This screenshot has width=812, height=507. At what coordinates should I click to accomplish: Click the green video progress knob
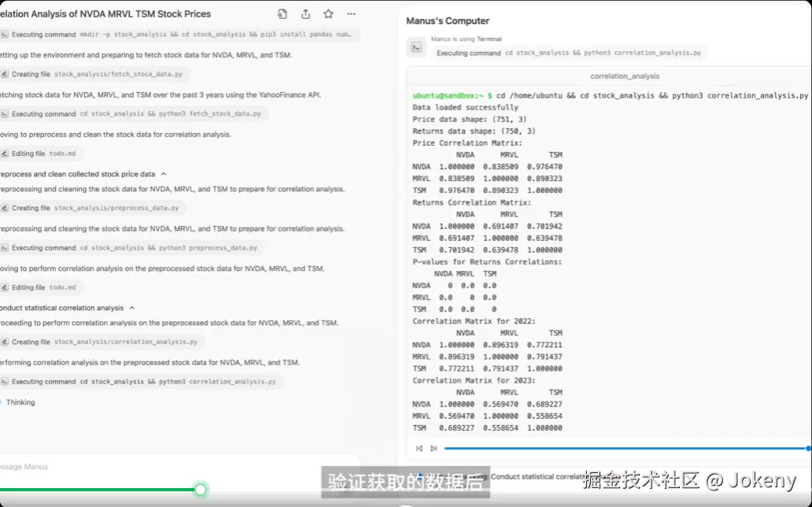[201, 490]
